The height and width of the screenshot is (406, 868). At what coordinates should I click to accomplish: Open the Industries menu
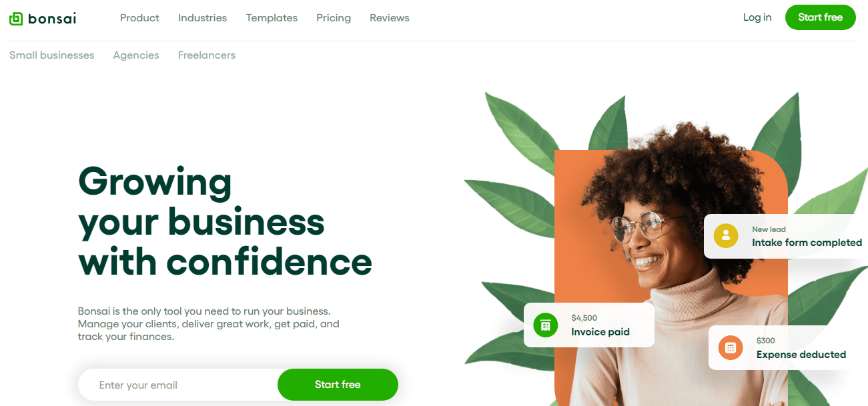point(202,18)
